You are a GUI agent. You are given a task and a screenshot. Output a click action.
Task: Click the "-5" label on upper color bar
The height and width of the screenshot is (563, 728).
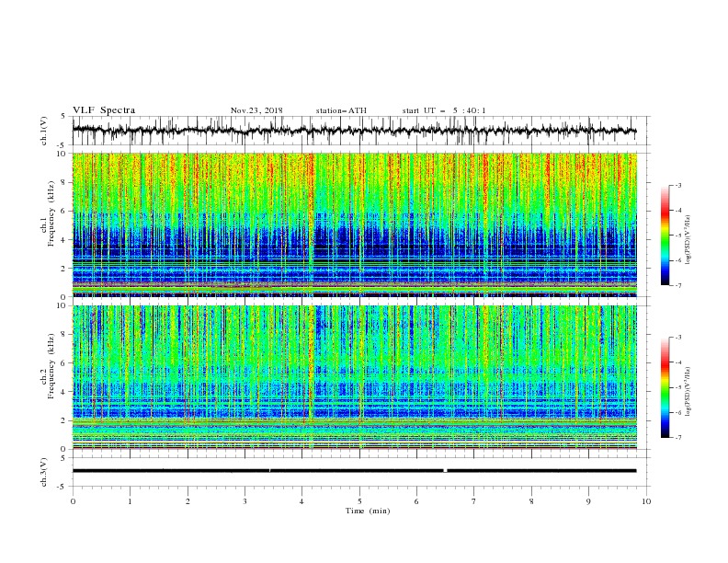[677, 236]
